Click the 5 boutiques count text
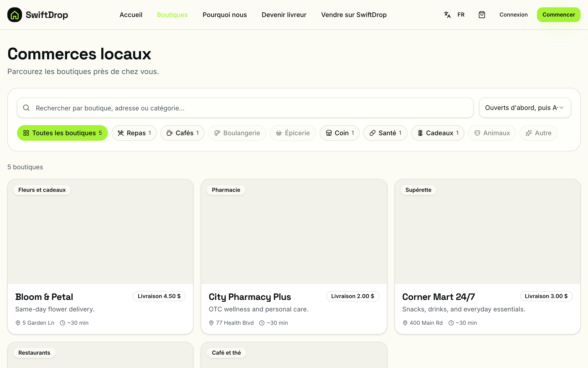This screenshot has height=368, width=588. [25, 167]
